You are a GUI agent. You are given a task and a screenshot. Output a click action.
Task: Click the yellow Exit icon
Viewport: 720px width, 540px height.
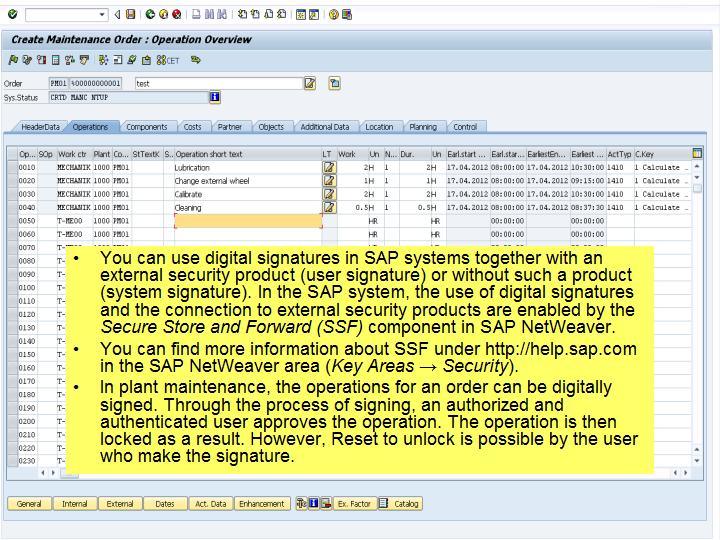[x=163, y=14]
